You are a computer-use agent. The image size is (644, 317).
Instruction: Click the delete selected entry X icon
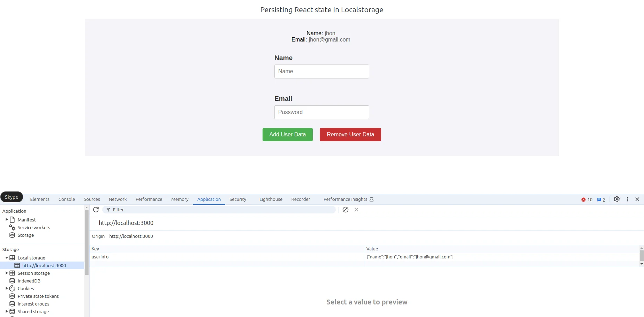pyautogui.click(x=356, y=210)
